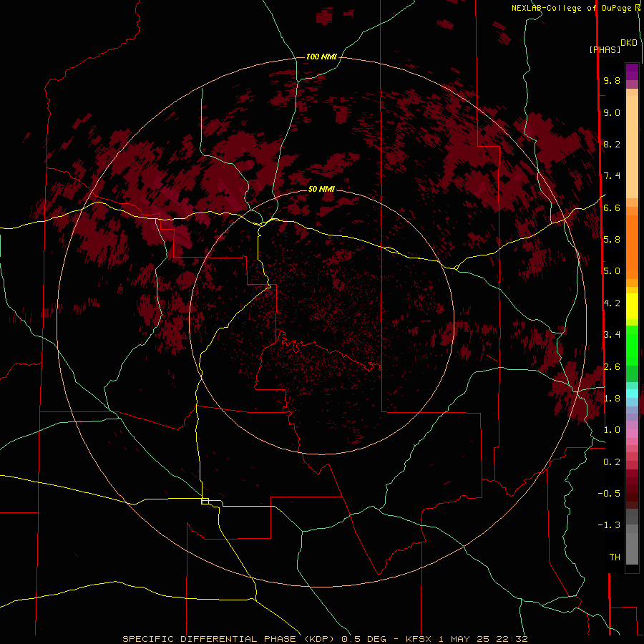Screen dimensions: 644x644
Task: Click the 7.4 legend value
Action: click(612, 176)
